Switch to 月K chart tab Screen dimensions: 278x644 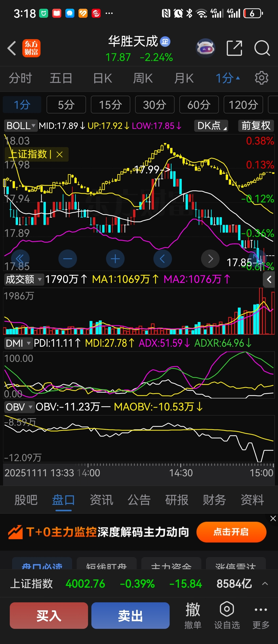[x=184, y=78]
